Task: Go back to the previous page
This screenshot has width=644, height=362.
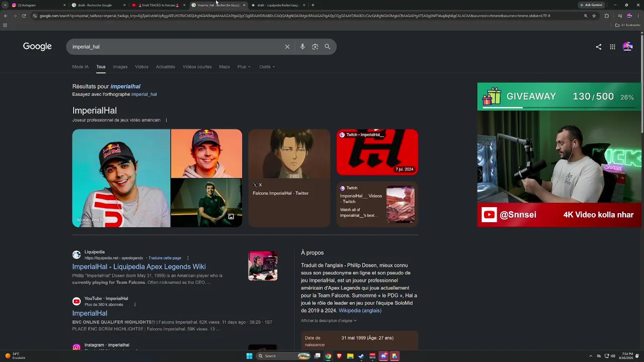Action: tap(6, 16)
